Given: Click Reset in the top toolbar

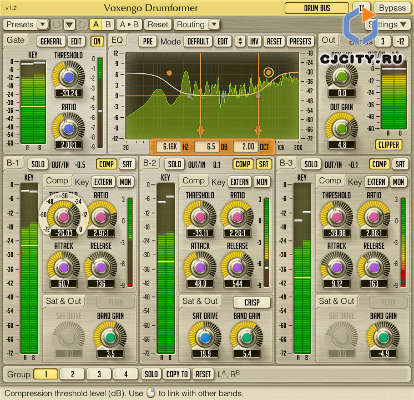Looking at the screenshot, I should tap(158, 24).
